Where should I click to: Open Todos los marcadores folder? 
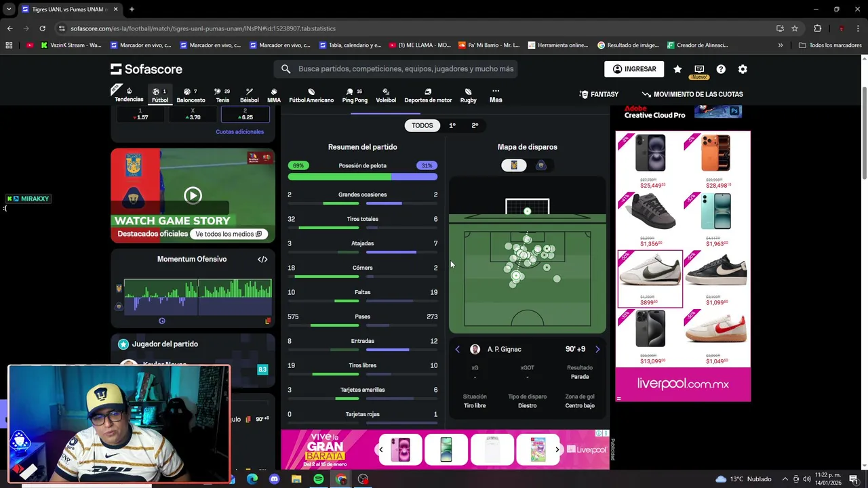click(831, 45)
